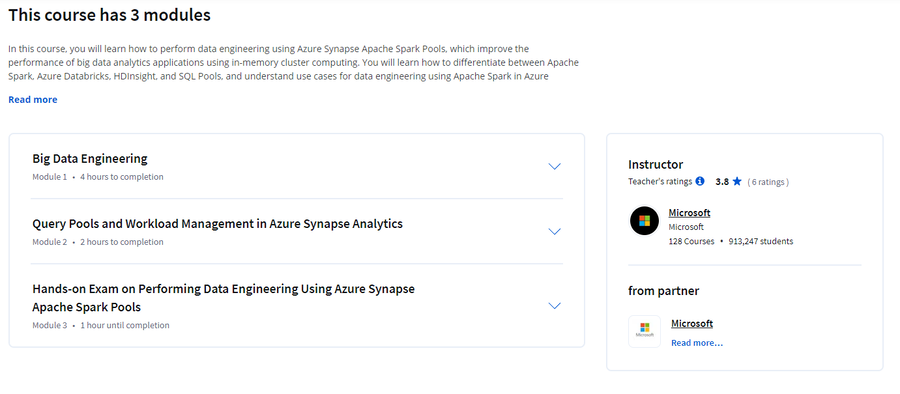Expand the Big Data Engineering chevron
The image size is (900, 394).
point(554,167)
